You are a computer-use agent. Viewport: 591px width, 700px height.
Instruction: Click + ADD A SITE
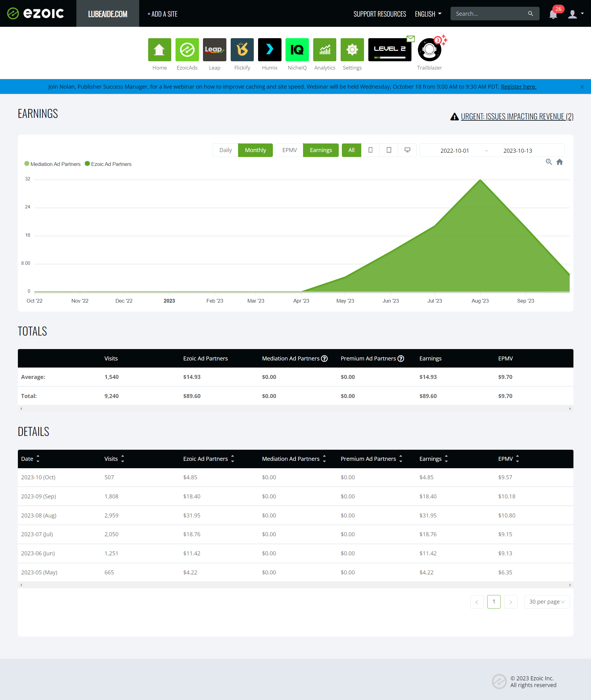163,14
